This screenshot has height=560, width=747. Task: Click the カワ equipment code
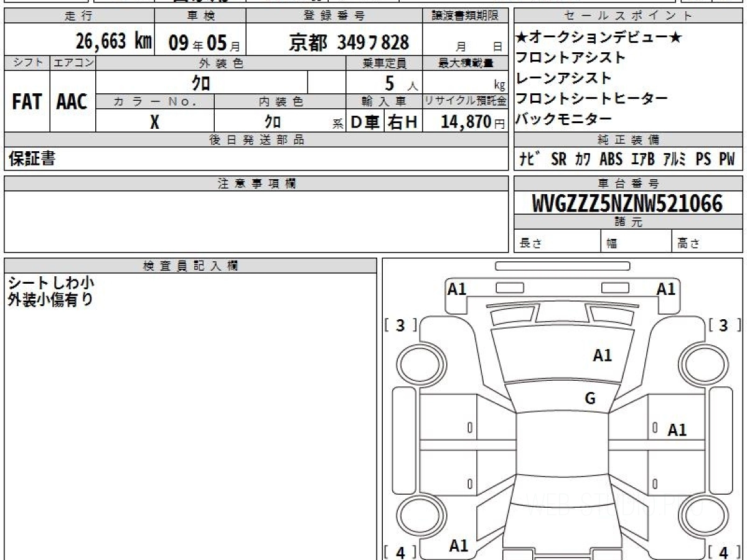point(583,159)
